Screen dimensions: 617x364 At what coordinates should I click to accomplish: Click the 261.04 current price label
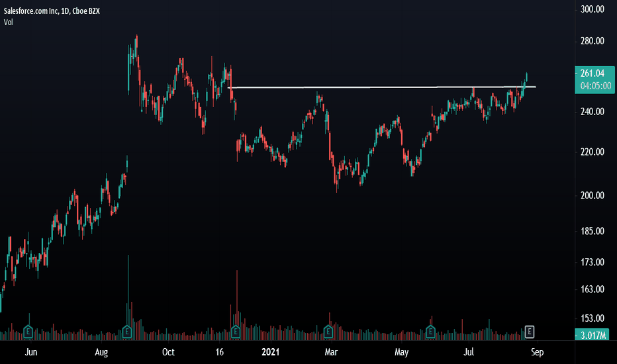(x=593, y=73)
